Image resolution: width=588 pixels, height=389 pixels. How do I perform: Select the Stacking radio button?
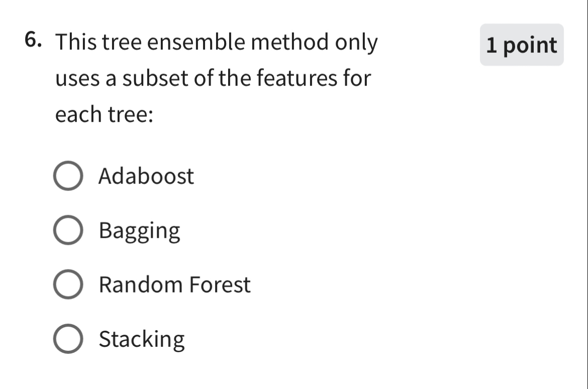point(68,339)
